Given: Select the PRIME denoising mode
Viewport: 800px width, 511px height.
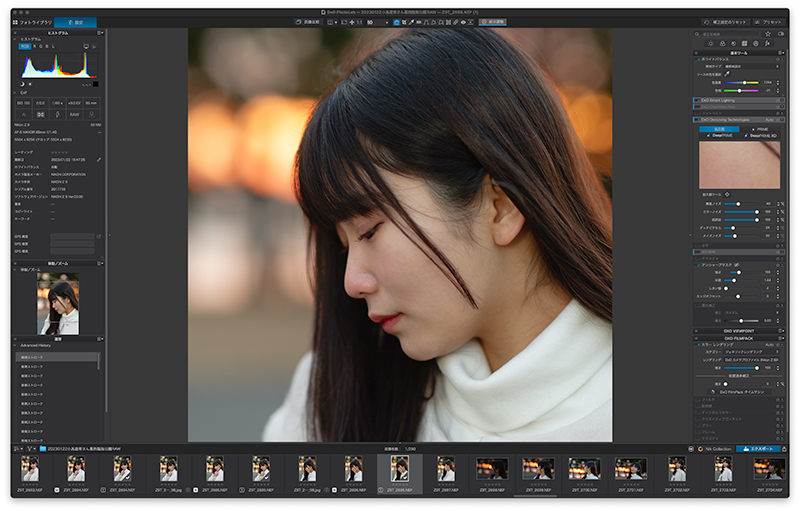Looking at the screenshot, I should coord(760,129).
